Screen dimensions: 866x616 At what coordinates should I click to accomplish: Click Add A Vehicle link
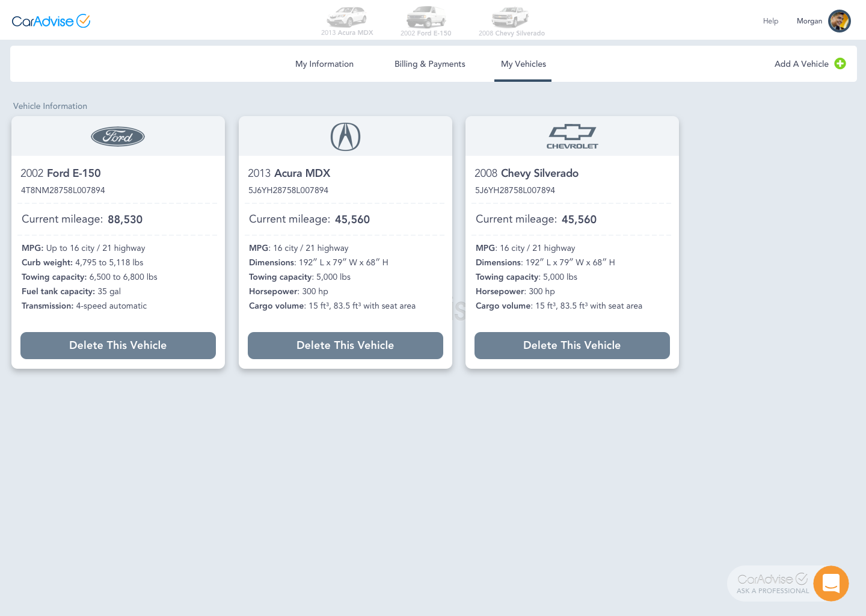[x=802, y=64]
